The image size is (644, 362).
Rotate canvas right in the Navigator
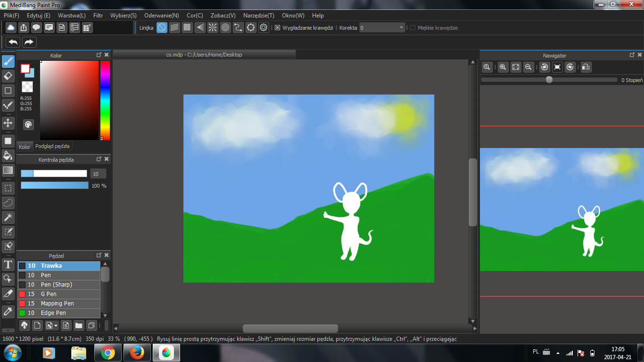point(570,67)
